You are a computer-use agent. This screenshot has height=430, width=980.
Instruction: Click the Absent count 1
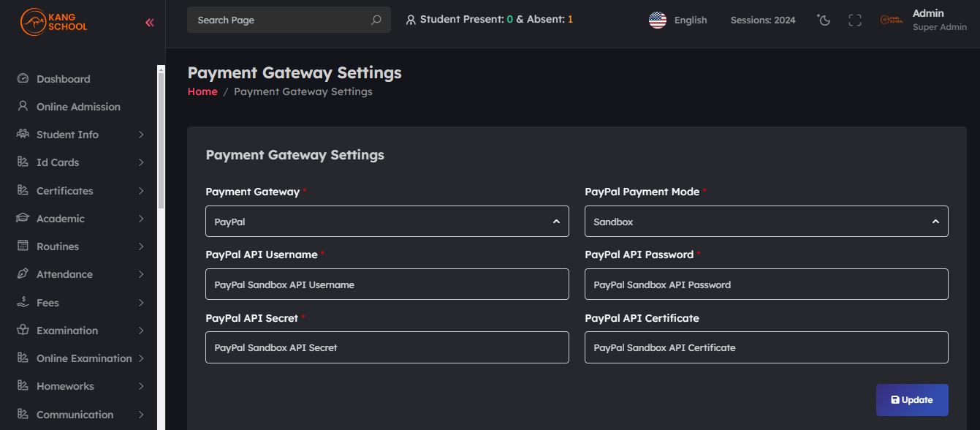[x=570, y=20]
